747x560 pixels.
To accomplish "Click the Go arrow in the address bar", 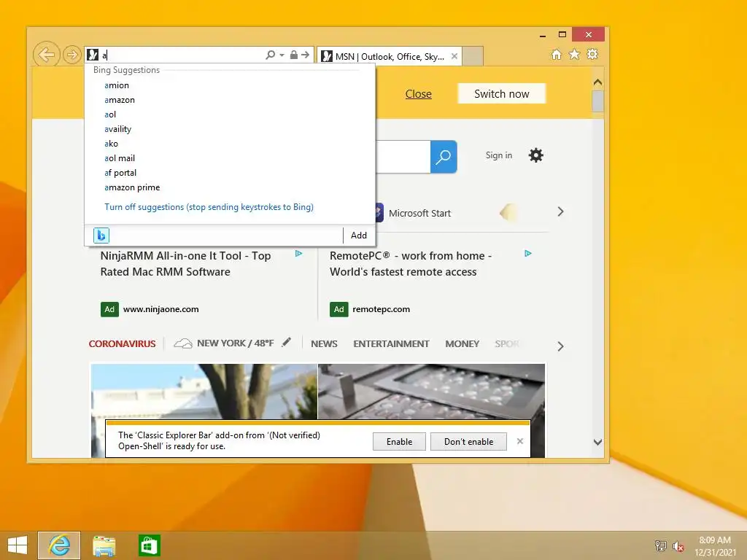I will (x=306, y=55).
